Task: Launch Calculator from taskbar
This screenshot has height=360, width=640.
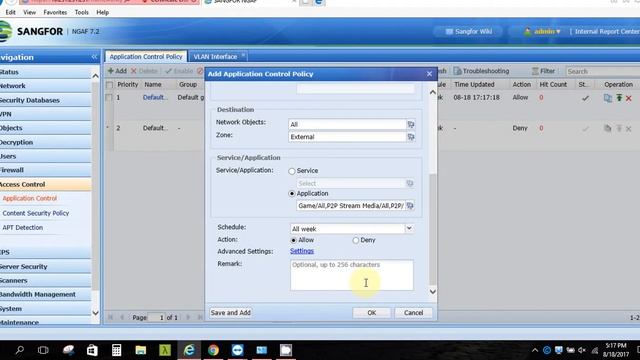Action: click(x=116, y=350)
